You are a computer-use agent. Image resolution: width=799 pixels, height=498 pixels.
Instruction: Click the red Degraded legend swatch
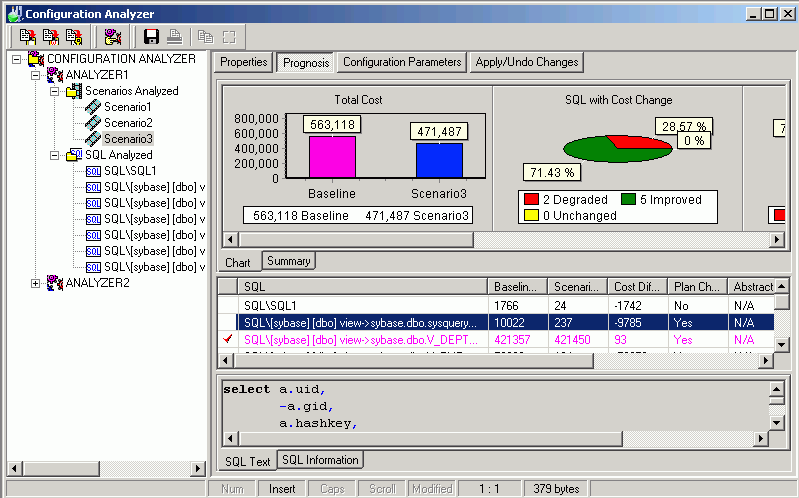pyautogui.click(x=532, y=200)
